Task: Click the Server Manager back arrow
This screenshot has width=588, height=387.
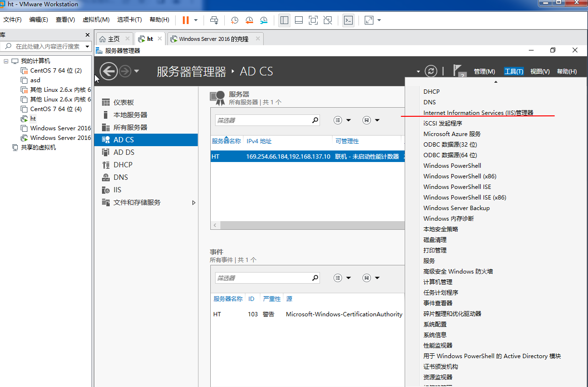Action: (109, 72)
